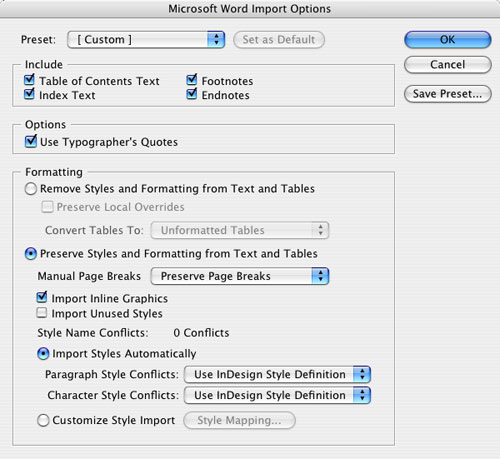The width and height of the screenshot is (500, 459).
Task: Toggle Use Typographer's Quotes
Action: click(31, 141)
